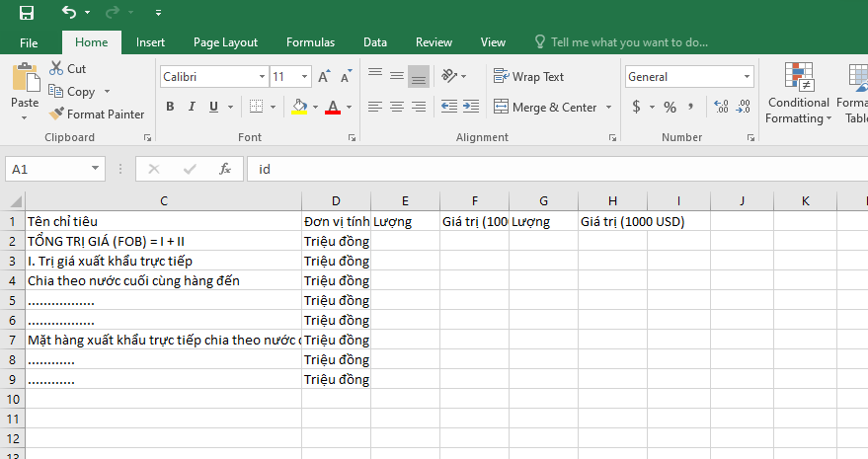Click the Insert Function fx icon
The image size is (868, 459).
[x=225, y=169]
